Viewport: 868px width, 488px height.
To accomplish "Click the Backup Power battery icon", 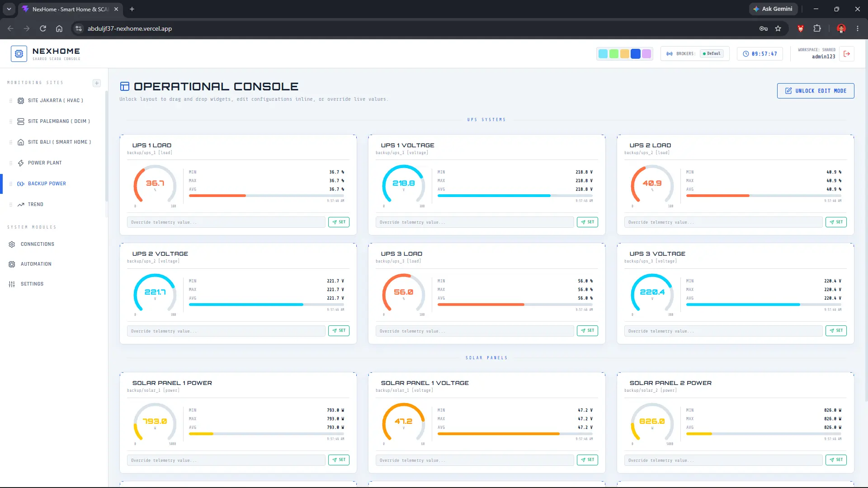I will click(21, 184).
